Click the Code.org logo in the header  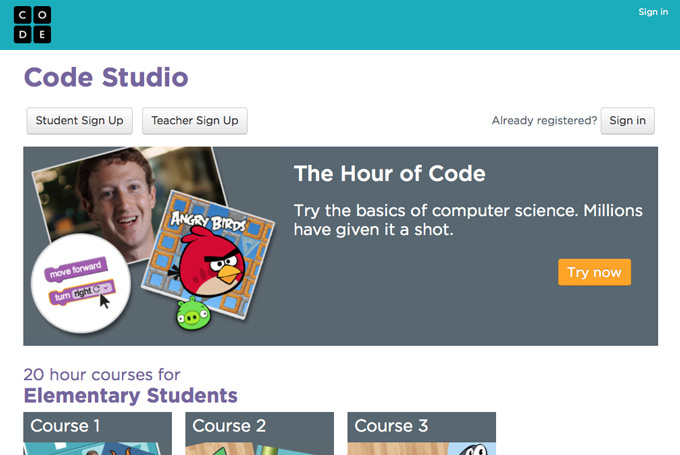click(x=32, y=24)
